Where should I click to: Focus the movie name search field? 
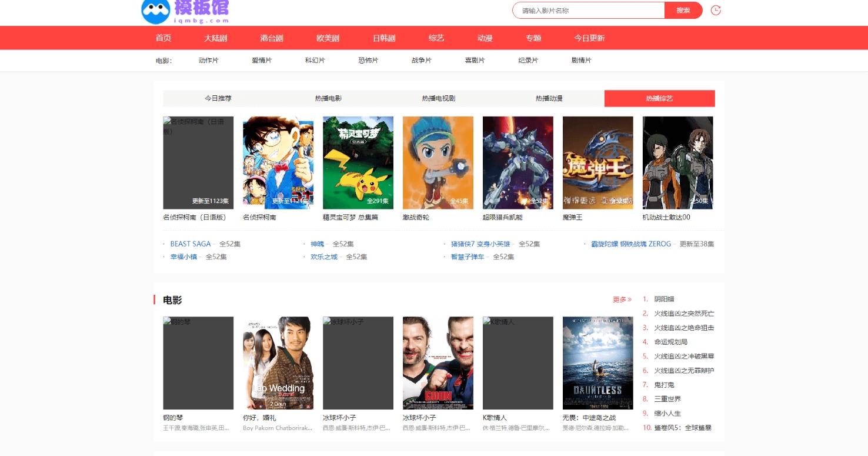(x=588, y=11)
